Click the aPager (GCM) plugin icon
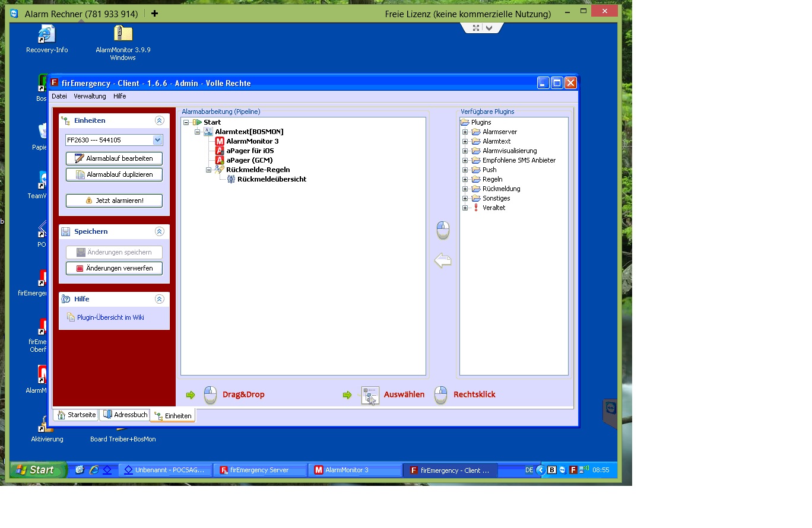Screen dimensions: 812x528 [220, 160]
